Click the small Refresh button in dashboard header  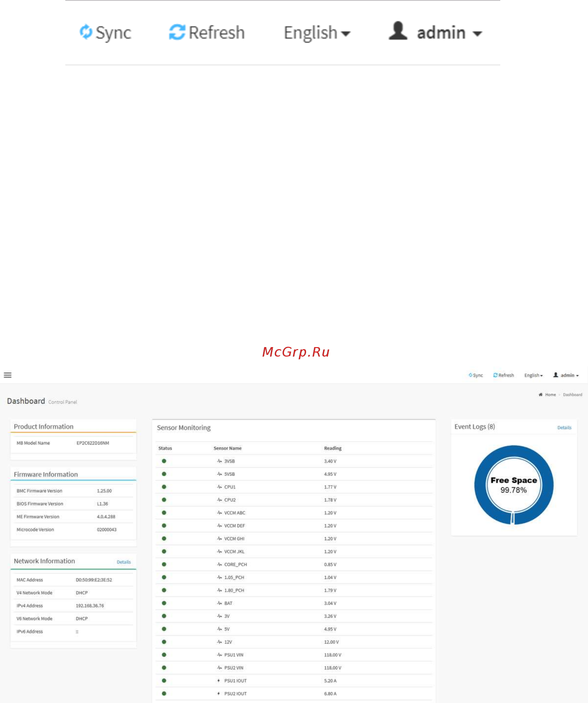[x=504, y=375]
